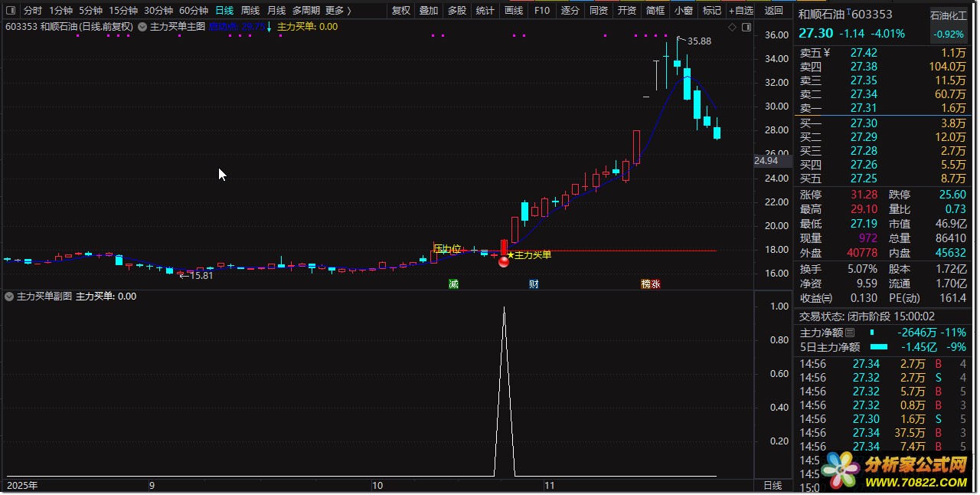Click the 5日主力净额 row
The image size is (980, 495).
882,347
